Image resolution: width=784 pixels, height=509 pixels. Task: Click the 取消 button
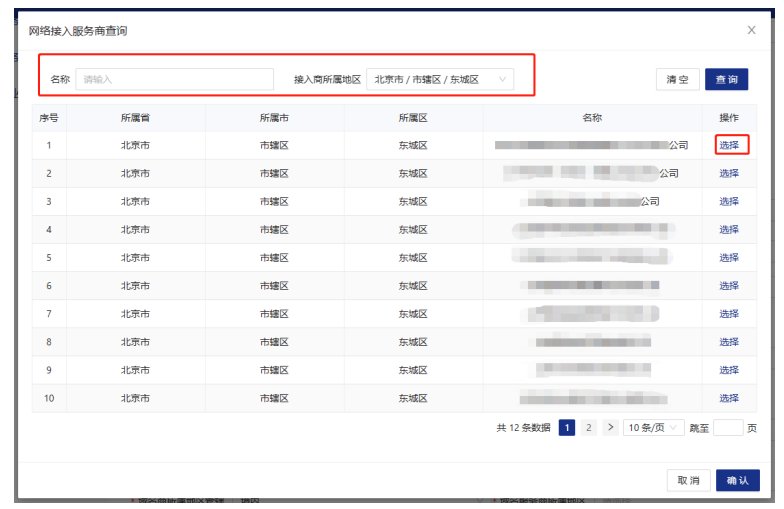(x=688, y=481)
